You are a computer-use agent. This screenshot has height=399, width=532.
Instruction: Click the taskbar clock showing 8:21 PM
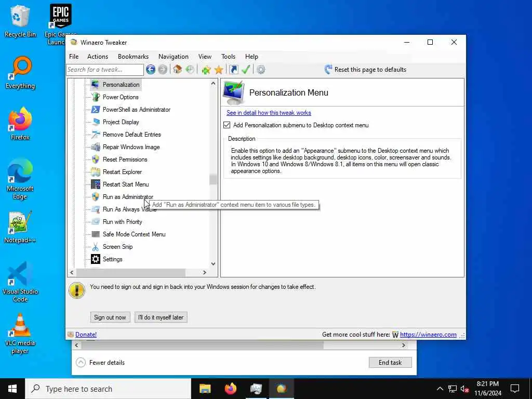pyautogui.click(x=487, y=389)
